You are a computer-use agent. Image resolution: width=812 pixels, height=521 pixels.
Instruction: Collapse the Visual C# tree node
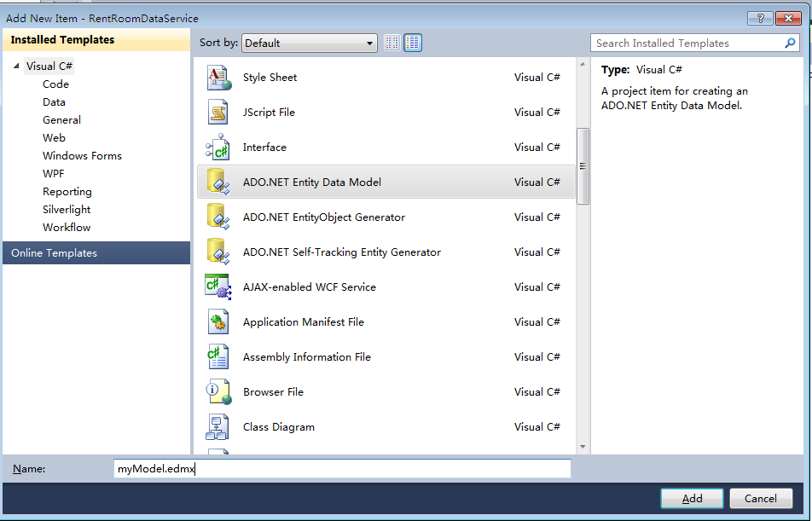point(16,66)
